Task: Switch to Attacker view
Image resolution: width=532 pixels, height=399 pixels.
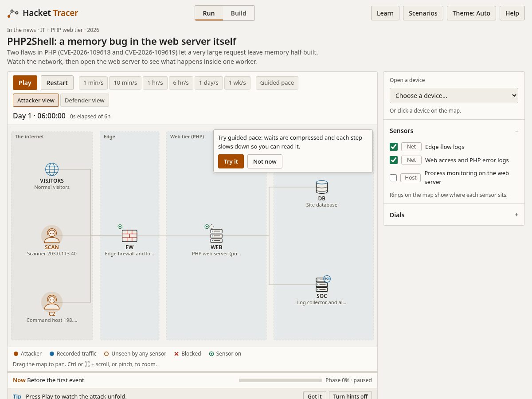Action: point(36,100)
